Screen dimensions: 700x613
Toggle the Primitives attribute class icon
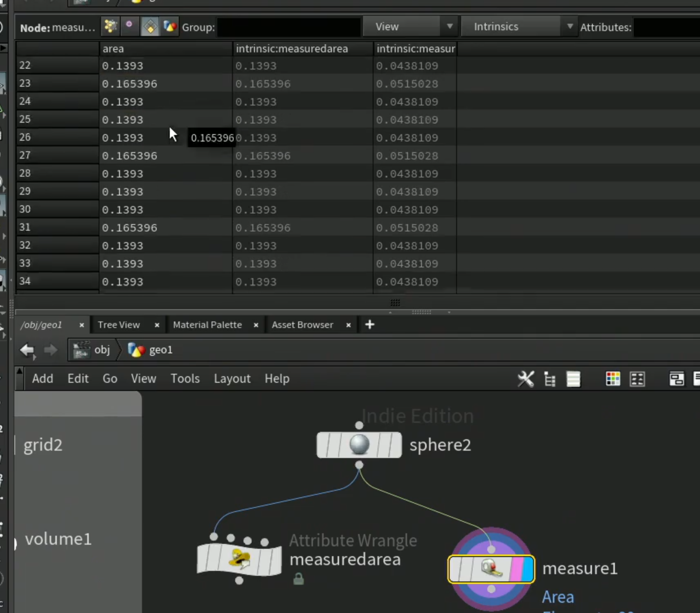[150, 27]
